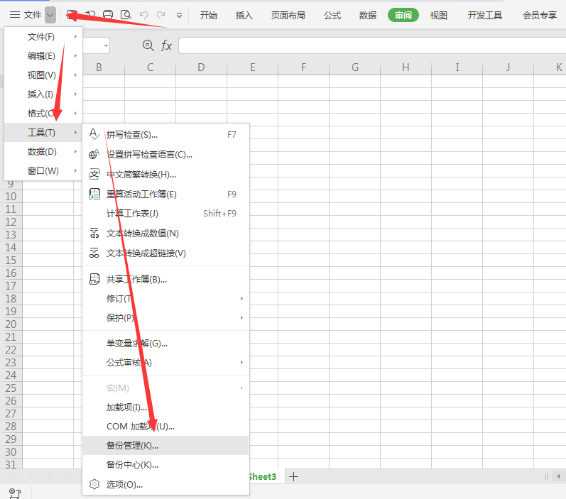This screenshot has width=566, height=499.
Task: Choose 文本转换成数值(N)
Action: point(166,233)
